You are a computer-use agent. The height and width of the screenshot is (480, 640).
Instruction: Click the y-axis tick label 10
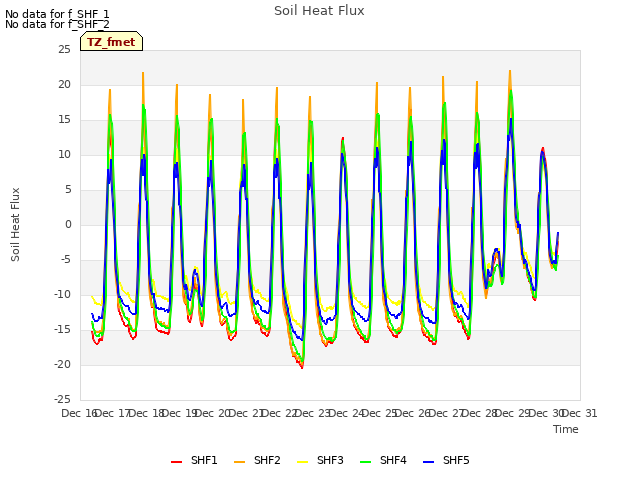pos(64,155)
